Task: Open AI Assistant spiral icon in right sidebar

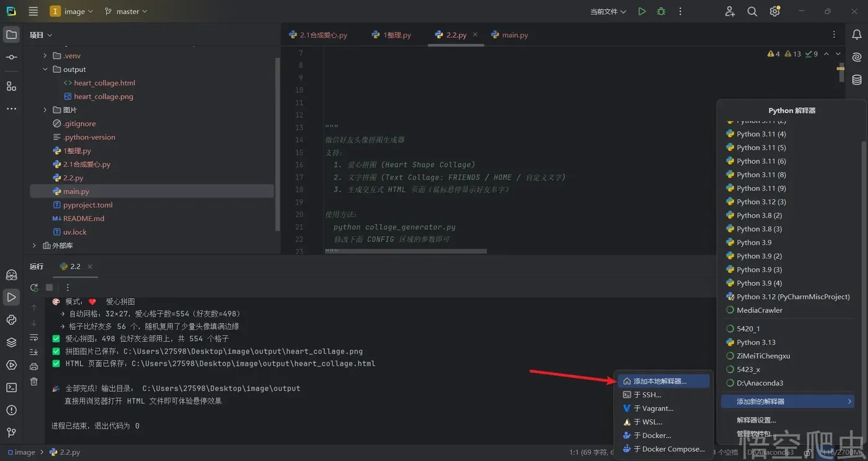Action: click(857, 57)
